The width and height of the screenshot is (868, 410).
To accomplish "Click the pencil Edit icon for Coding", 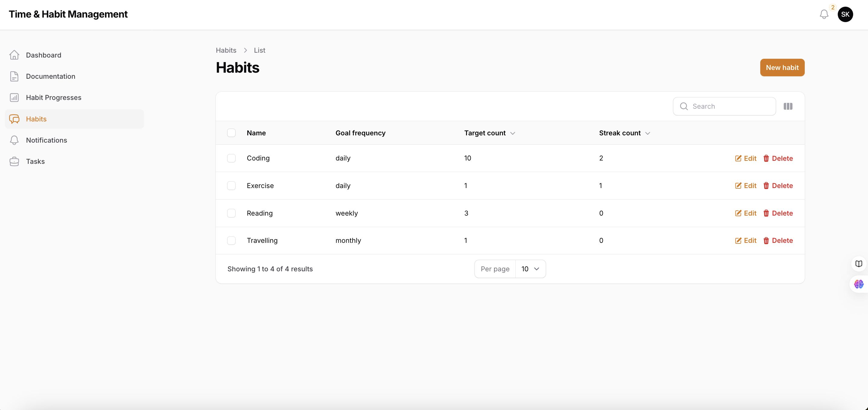I will [738, 158].
